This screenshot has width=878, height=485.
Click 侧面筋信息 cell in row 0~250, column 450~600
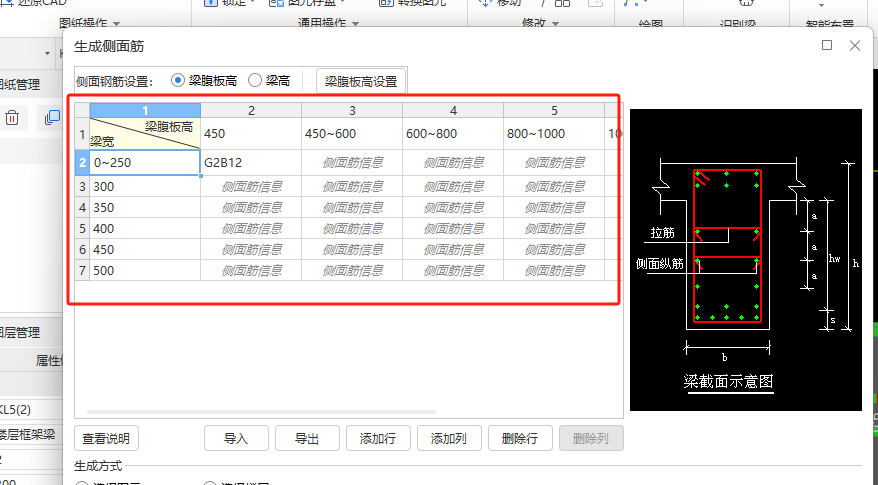tap(352, 162)
